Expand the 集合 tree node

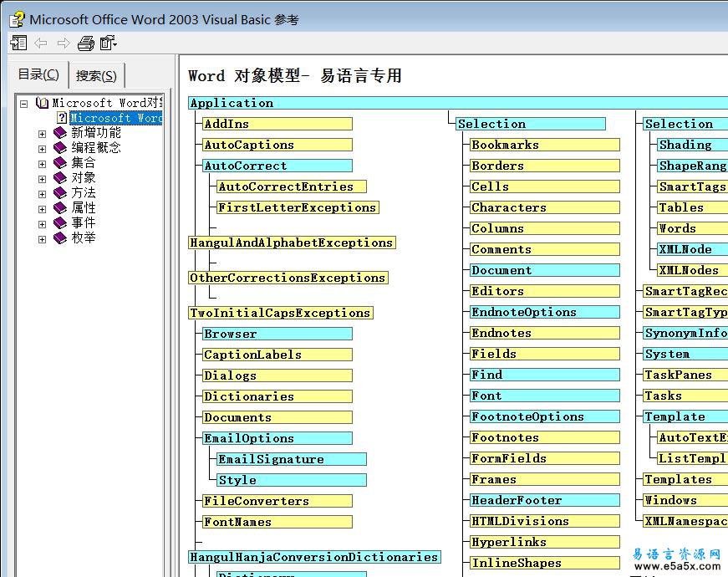click(x=42, y=163)
